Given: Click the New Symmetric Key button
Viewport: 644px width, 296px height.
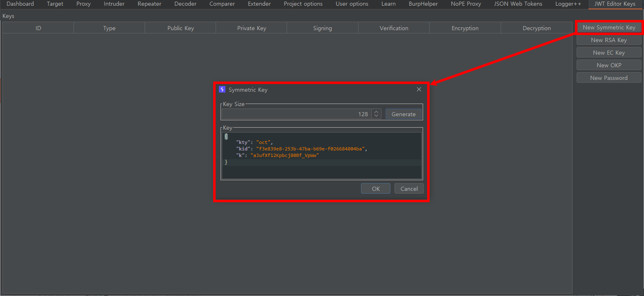Looking at the screenshot, I should point(609,27).
